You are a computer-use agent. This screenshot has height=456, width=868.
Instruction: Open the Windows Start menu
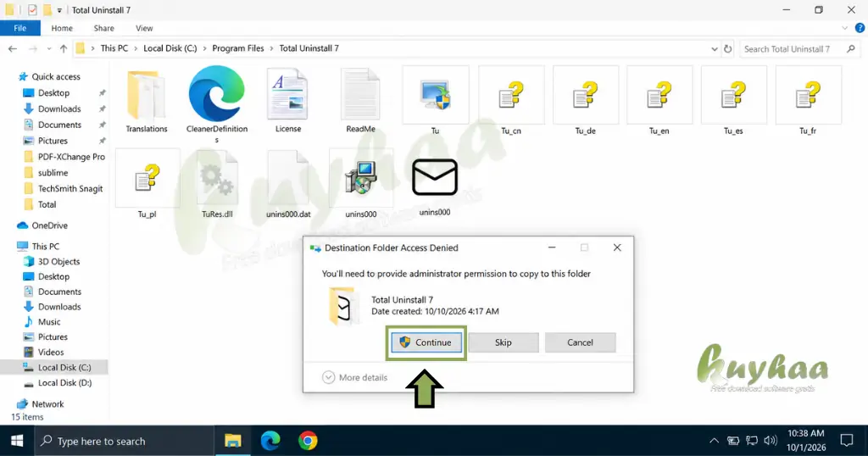(x=17, y=441)
